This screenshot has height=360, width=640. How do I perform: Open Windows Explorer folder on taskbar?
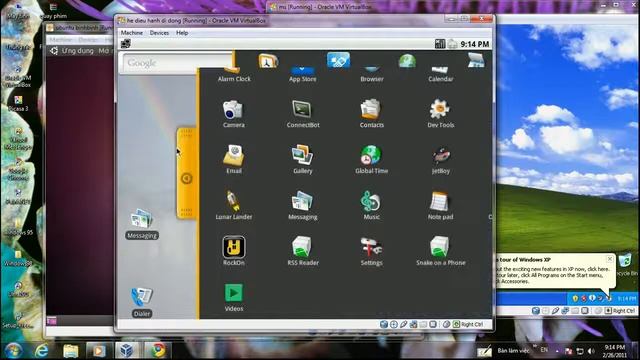tap(70, 351)
